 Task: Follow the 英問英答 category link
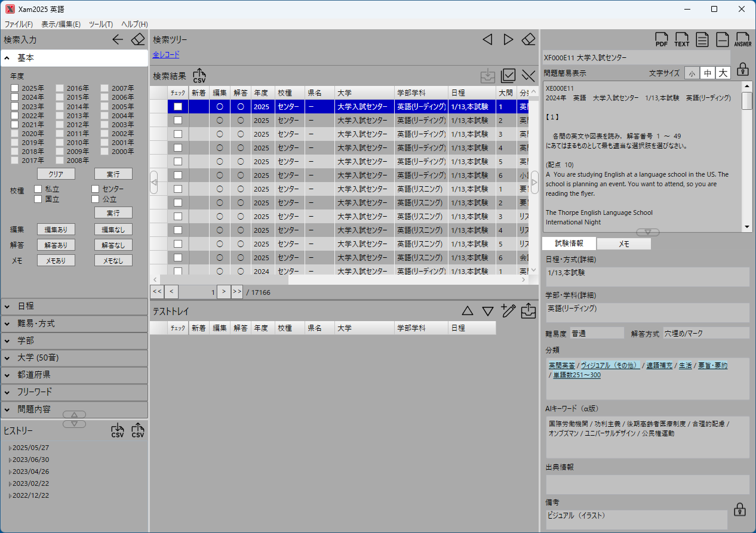[x=562, y=365]
